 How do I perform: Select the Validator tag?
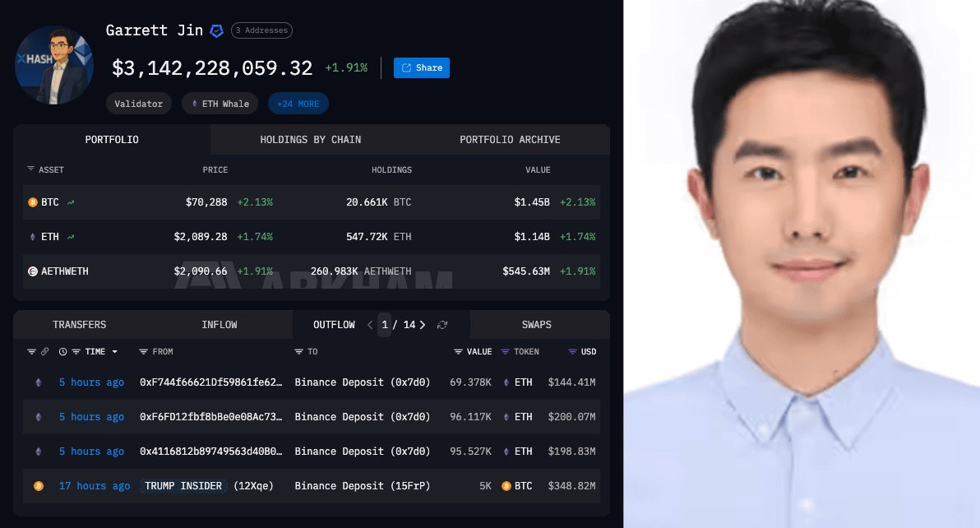pos(138,104)
